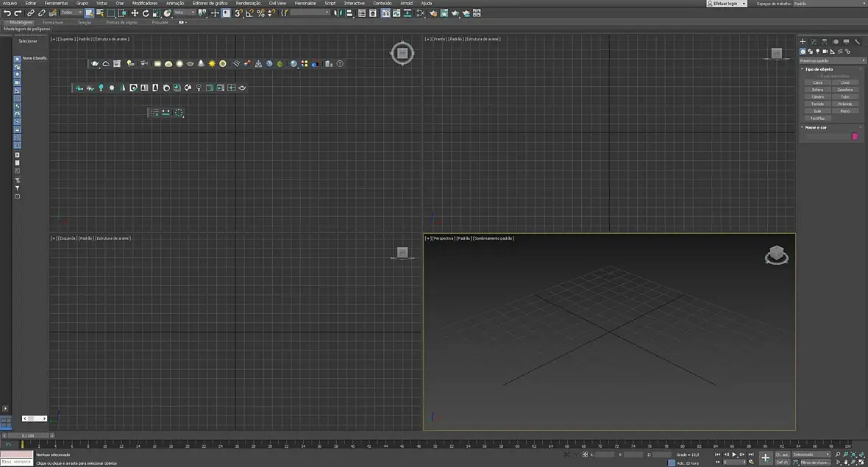Viewport: 868px width, 467px height.
Task: Open the Modify tab in command panel
Action: point(814,41)
